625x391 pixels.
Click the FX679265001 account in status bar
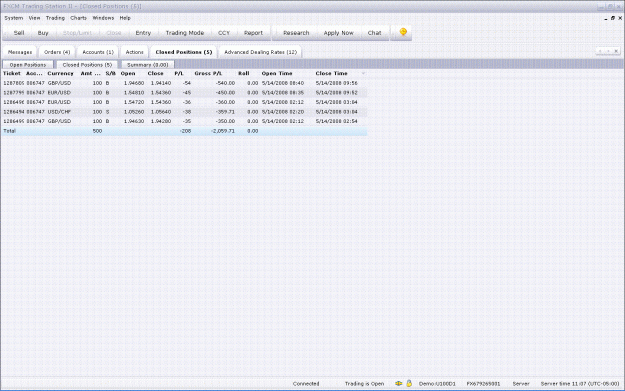[483, 384]
